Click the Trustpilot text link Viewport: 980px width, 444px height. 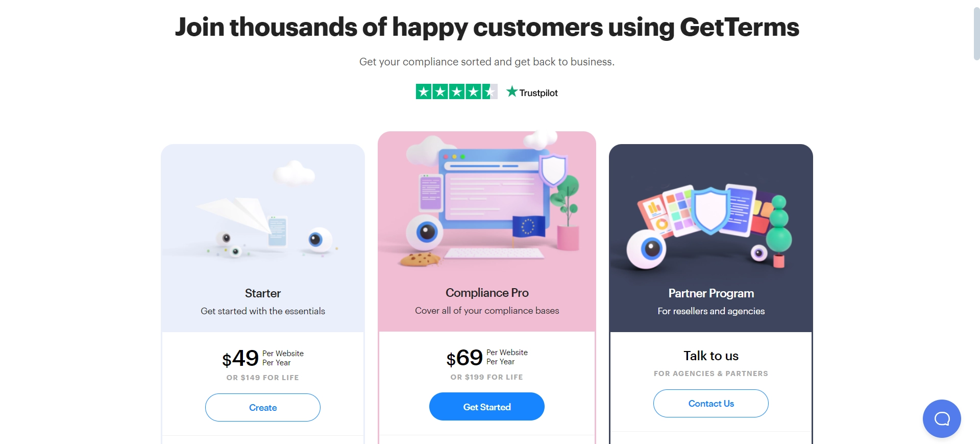tap(538, 92)
